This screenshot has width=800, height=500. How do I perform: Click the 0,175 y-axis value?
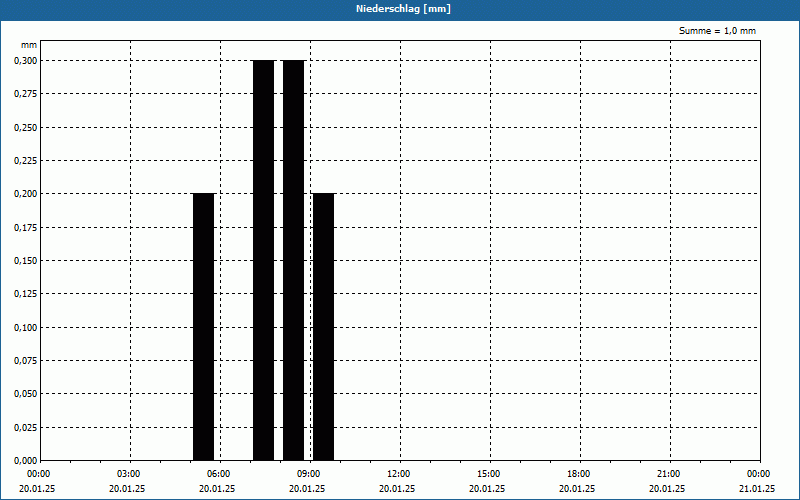26,228
